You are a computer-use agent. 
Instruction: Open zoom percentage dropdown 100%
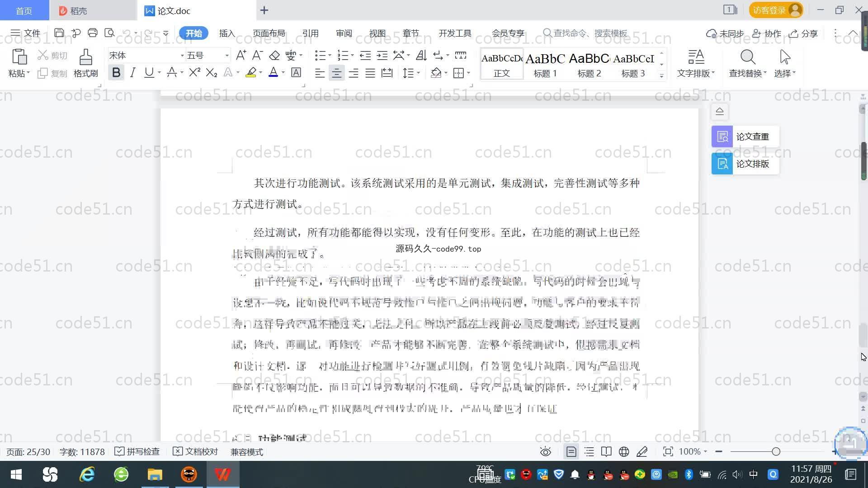point(693,452)
